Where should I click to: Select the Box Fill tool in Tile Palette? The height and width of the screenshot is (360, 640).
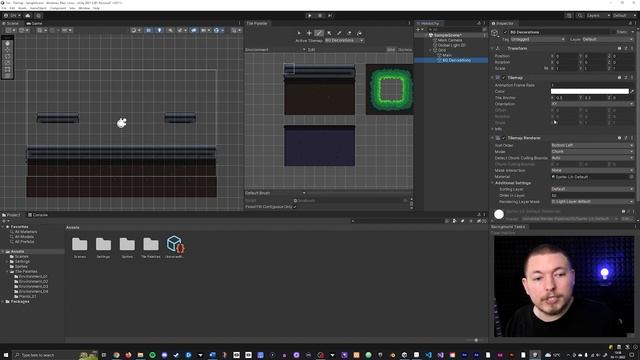[x=329, y=33]
